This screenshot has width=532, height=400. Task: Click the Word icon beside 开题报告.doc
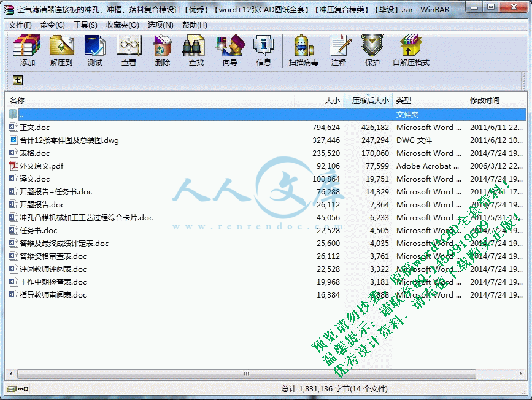(x=13, y=204)
